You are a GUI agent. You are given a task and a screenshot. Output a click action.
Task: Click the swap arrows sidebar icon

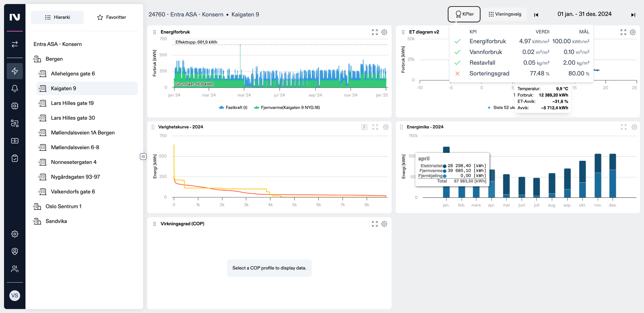(15, 44)
